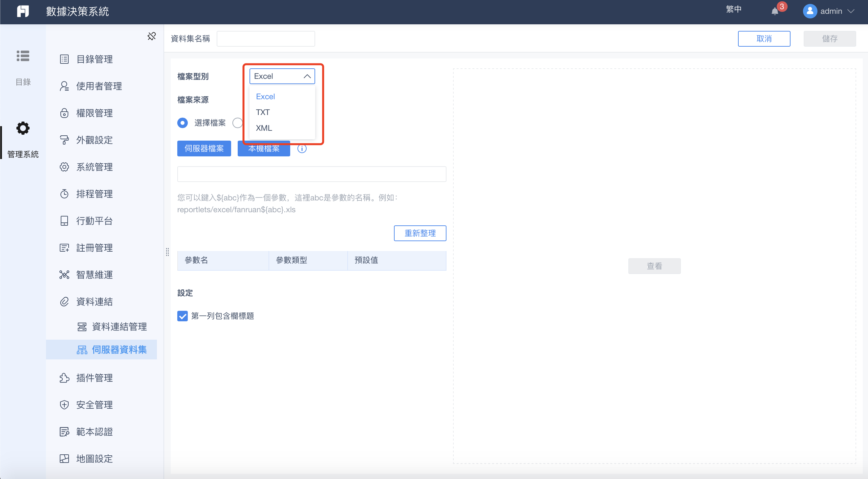Select the 管理系統 gear icon
868x479 pixels.
tap(23, 128)
